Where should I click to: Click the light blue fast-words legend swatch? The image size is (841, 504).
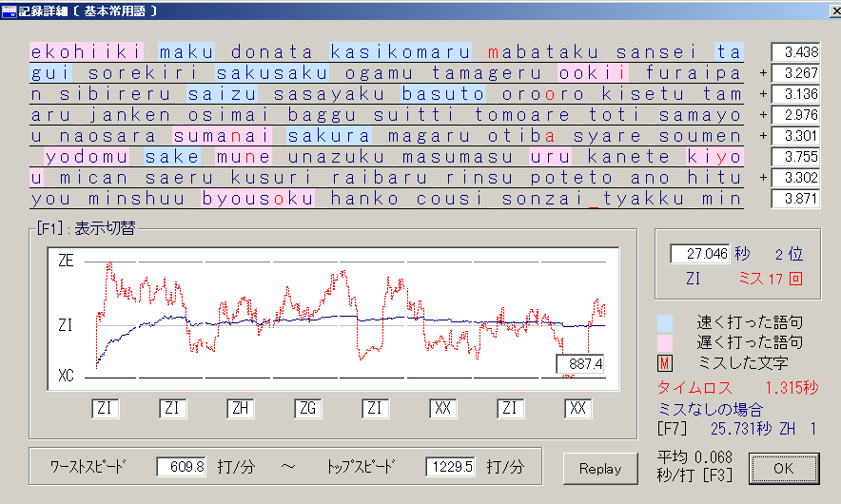[665, 322]
